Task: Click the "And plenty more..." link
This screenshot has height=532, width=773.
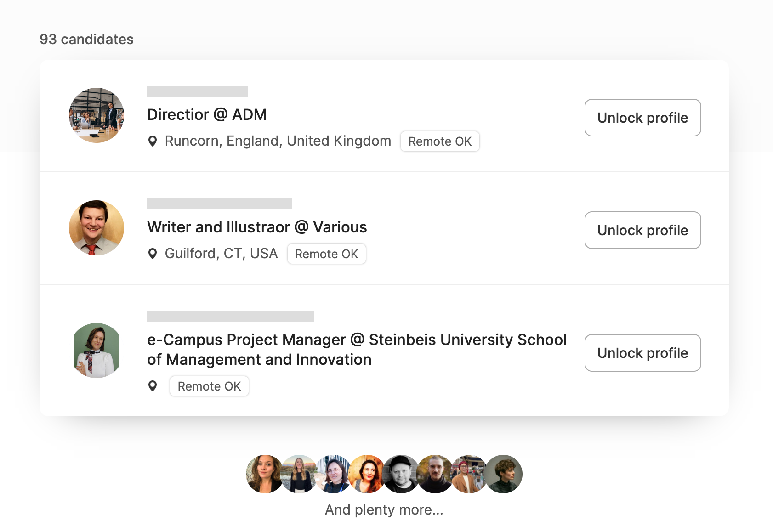Action: point(384,509)
